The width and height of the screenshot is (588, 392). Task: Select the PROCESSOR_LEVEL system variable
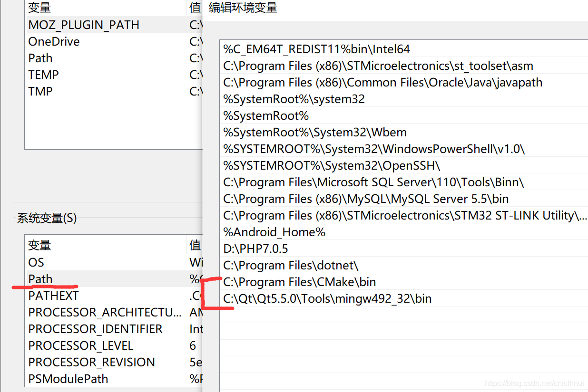114,345
